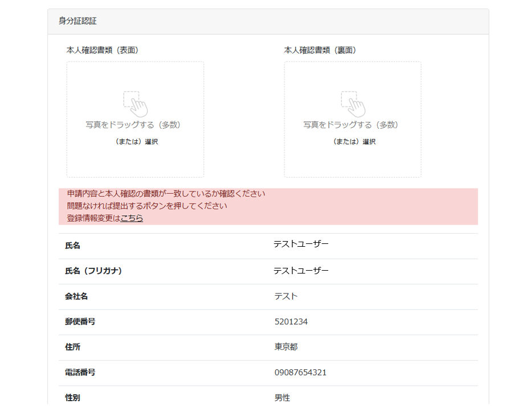
Task: Click the テストユーザー value in the フリガナ row
Action: [x=301, y=271]
